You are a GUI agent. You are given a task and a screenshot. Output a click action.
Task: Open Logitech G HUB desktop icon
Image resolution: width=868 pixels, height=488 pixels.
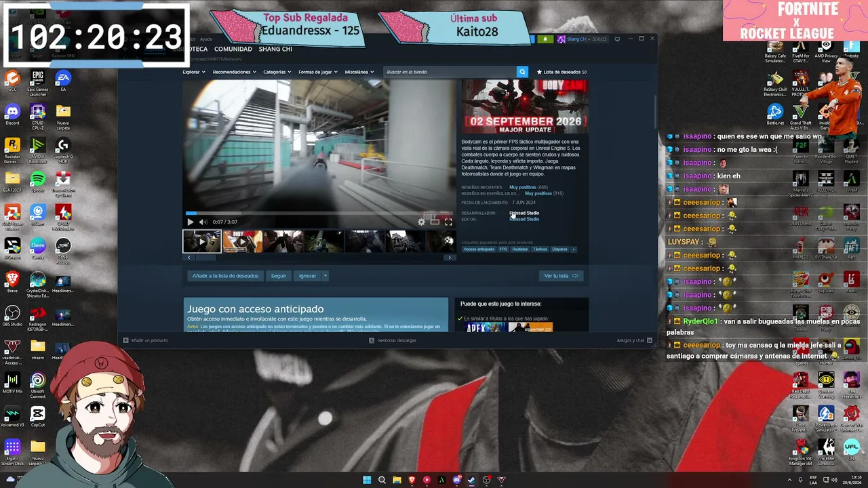click(x=63, y=152)
